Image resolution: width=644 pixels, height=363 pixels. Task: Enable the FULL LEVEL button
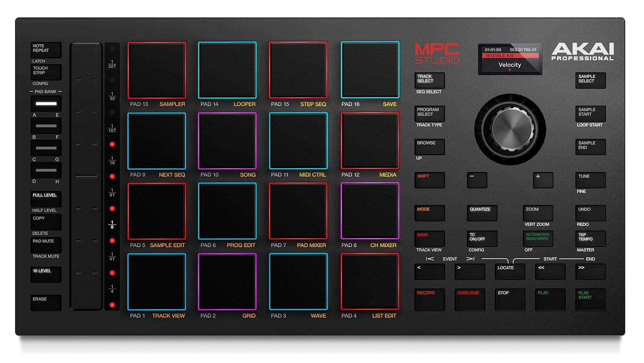(x=46, y=199)
